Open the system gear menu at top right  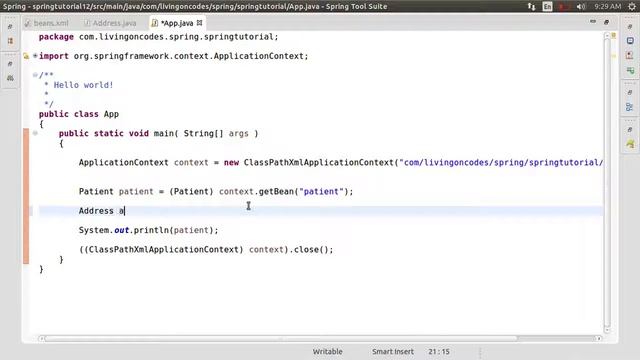click(x=631, y=6)
